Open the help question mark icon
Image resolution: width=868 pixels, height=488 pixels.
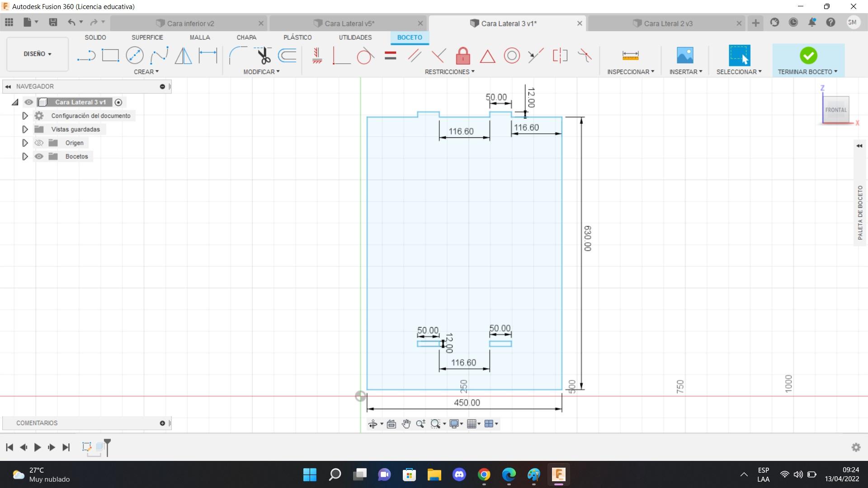point(830,22)
